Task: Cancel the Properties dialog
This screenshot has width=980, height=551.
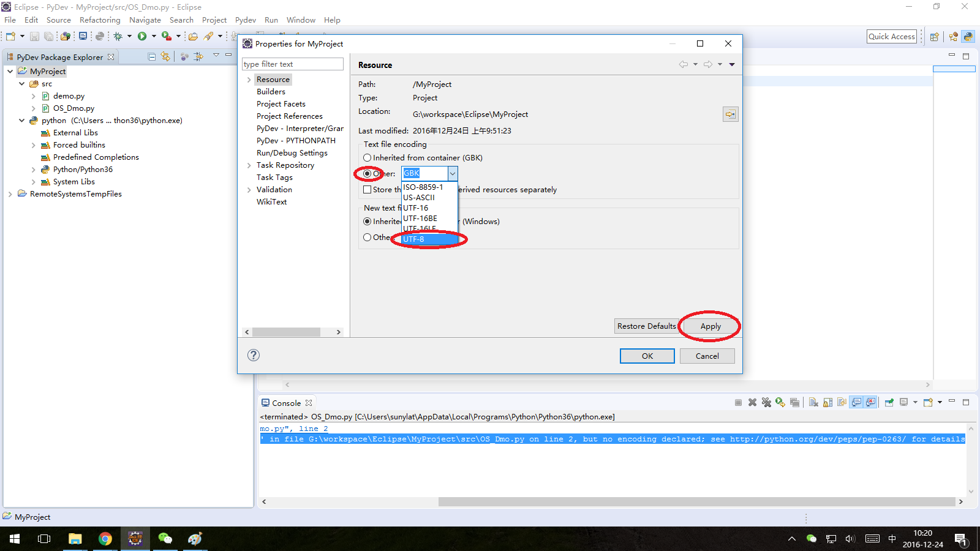Action: (707, 356)
